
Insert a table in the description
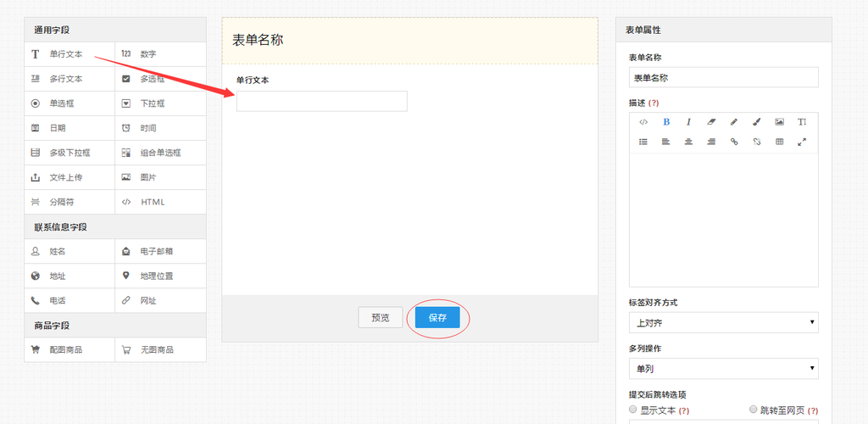[780, 142]
